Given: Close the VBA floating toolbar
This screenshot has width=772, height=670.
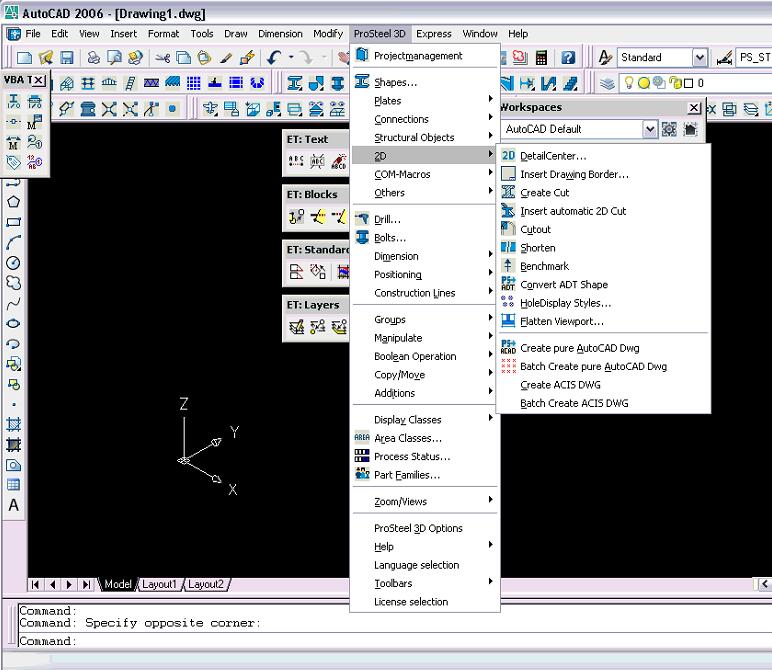Looking at the screenshot, I should click(x=39, y=79).
